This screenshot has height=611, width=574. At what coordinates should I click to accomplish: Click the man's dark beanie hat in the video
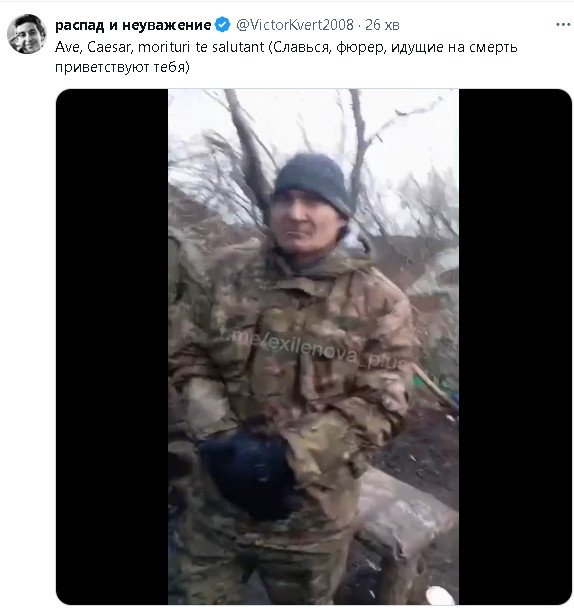313,182
